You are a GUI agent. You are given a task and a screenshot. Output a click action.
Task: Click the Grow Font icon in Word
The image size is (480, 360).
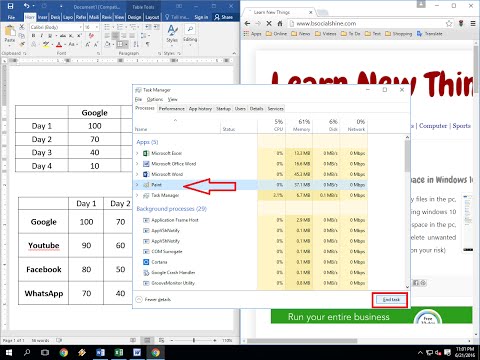tap(87, 44)
